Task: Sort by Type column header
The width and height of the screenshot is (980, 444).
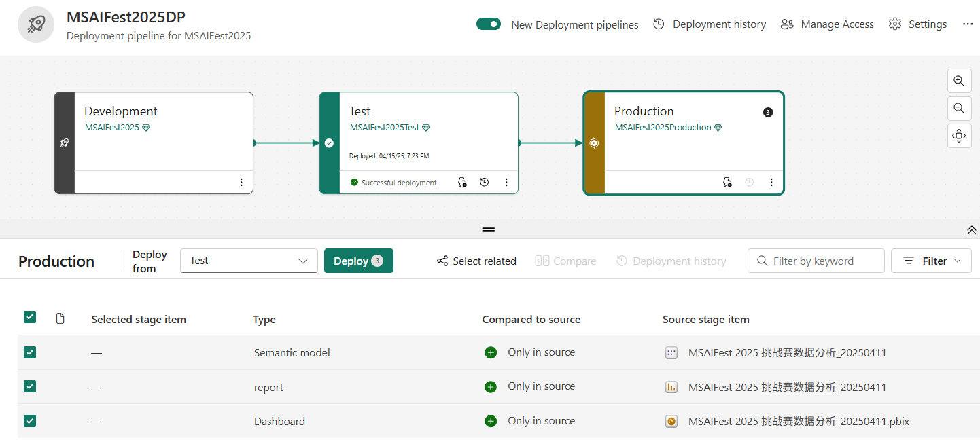Action: click(264, 319)
